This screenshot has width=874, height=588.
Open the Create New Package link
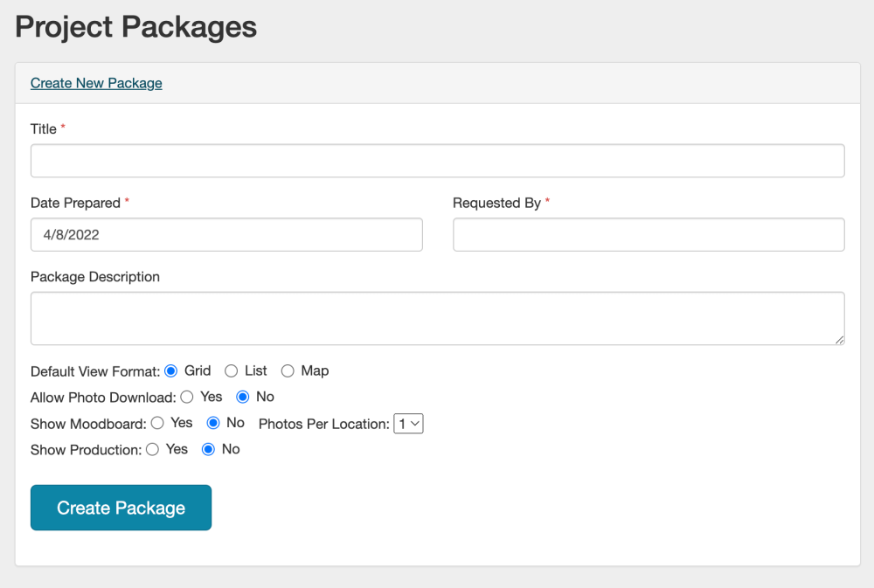click(x=96, y=83)
